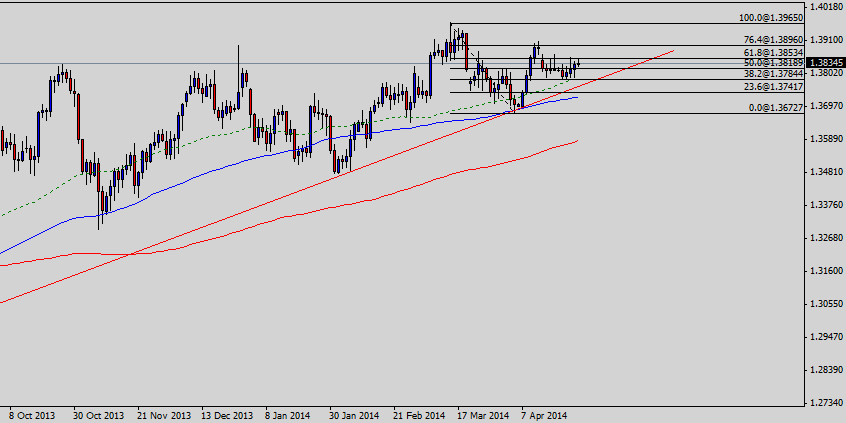Viewport: 846px width, 423px height.
Task: Click the 1.31600 price axis label
Action: point(825,271)
